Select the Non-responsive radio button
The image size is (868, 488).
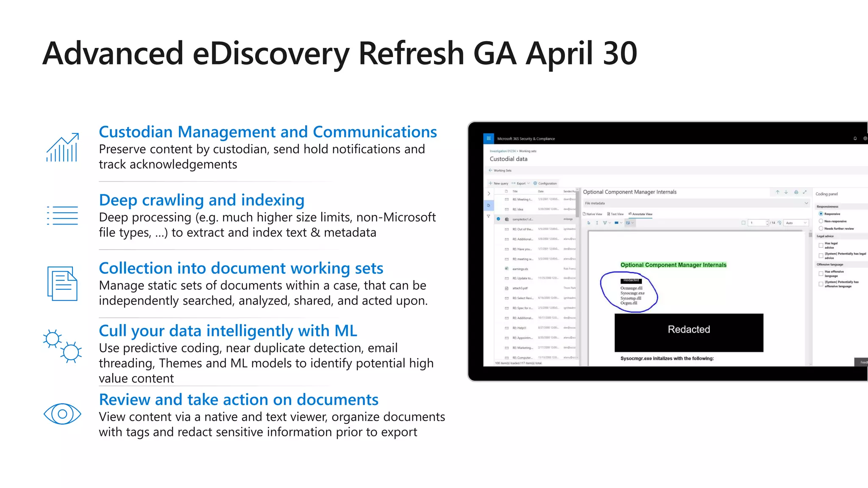click(821, 221)
